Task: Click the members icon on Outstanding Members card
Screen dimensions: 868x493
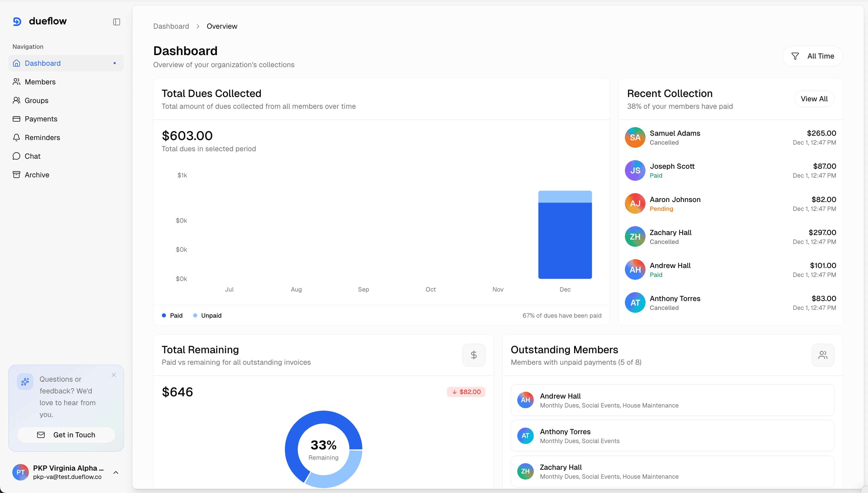Action: pos(823,355)
